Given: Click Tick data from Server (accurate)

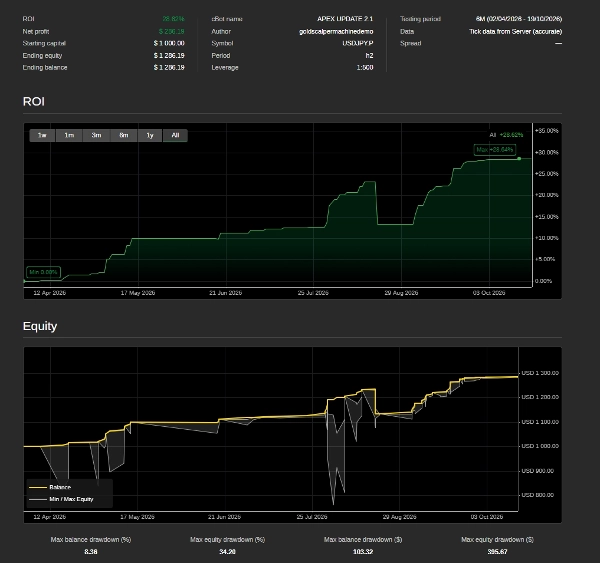Looking at the screenshot, I should pos(515,31).
